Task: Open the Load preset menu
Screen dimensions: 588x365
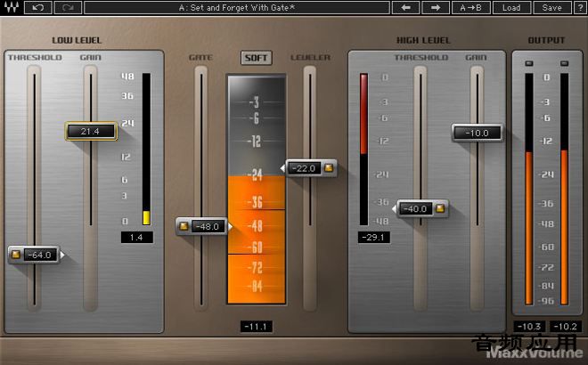Action: [x=511, y=7]
